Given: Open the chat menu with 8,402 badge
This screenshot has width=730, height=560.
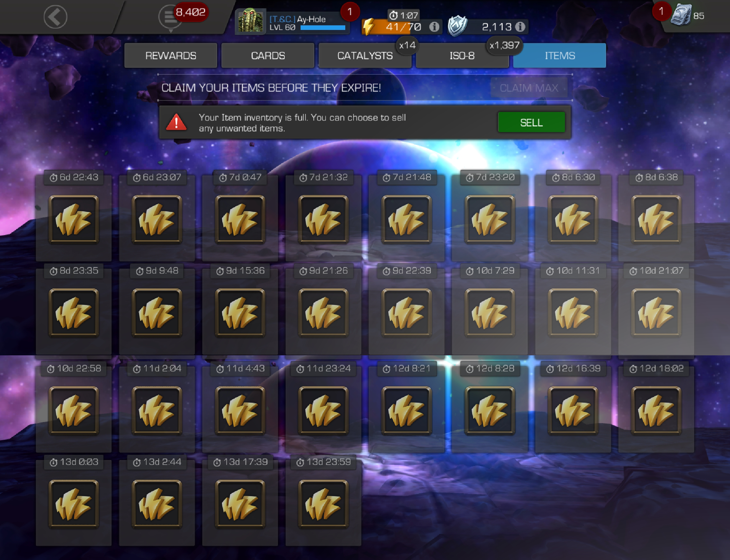Looking at the screenshot, I should coord(170,17).
